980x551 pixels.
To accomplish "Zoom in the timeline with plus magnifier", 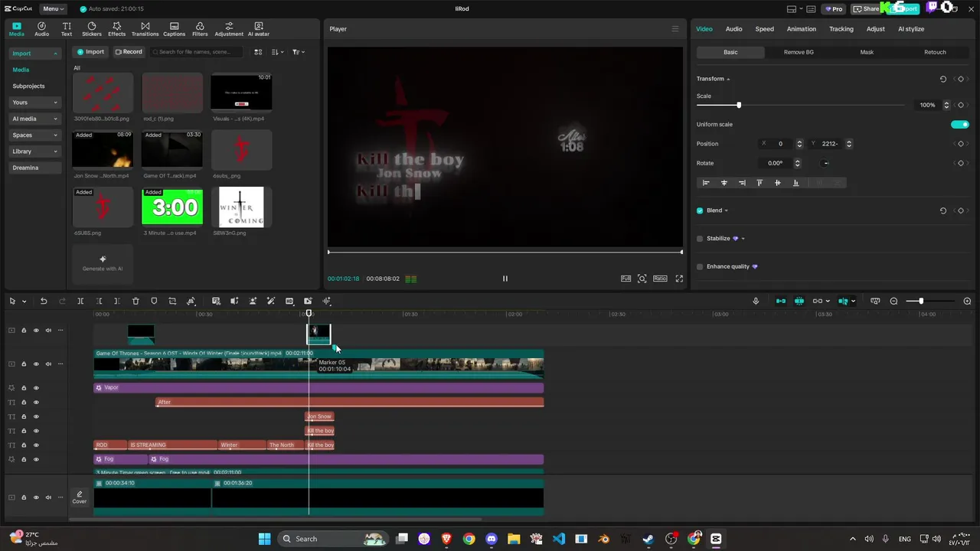I will tap(967, 302).
